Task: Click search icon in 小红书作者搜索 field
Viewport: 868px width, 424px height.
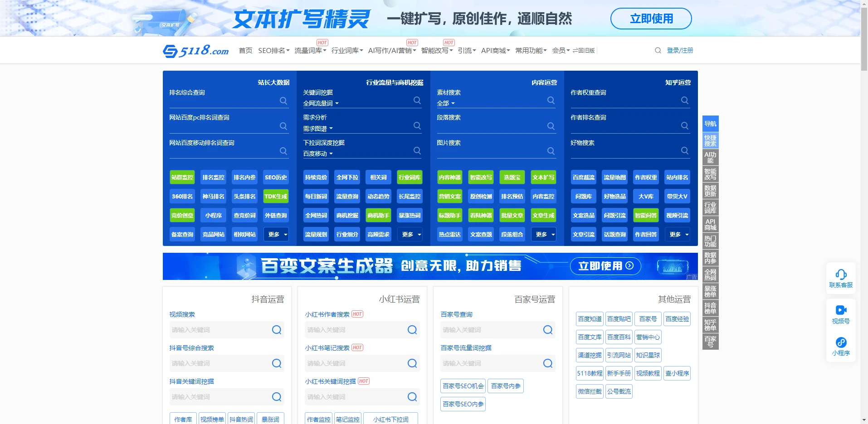Action: [x=412, y=330]
